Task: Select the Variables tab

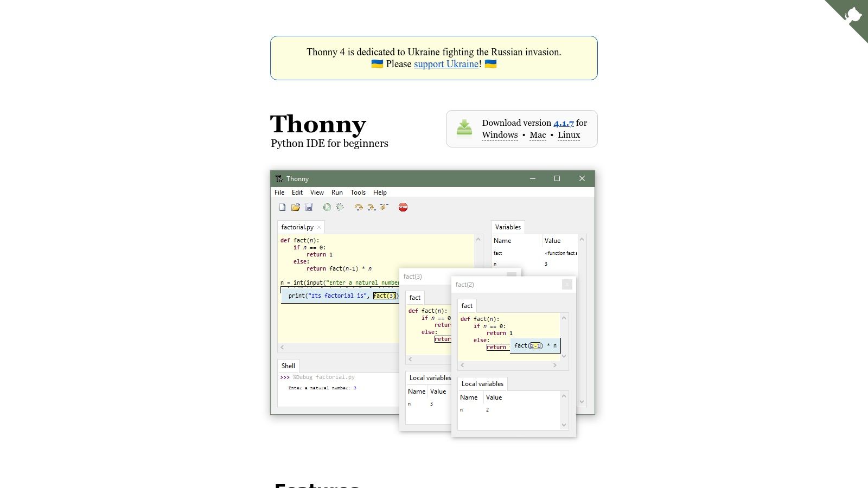Action: [507, 227]
